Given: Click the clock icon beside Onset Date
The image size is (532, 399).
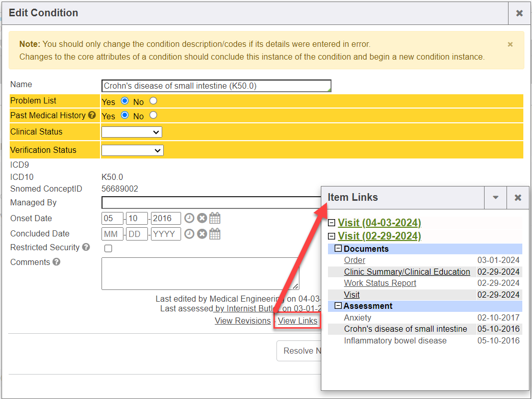Looking at the screenshot, I should coord(189,219).
